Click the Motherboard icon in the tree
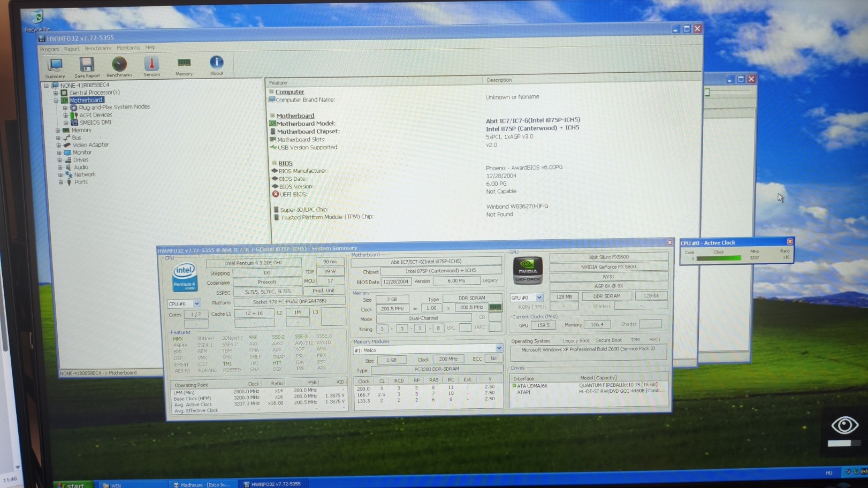 point(64,101)
